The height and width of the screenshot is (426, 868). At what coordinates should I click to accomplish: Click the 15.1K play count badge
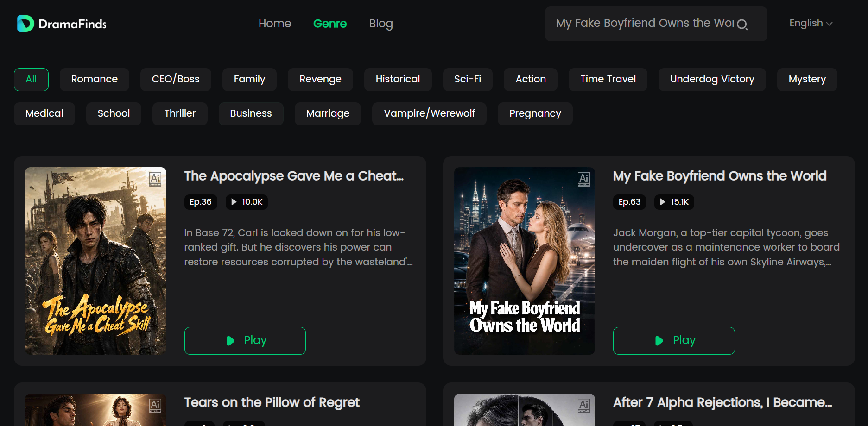(x=674, y=202)
